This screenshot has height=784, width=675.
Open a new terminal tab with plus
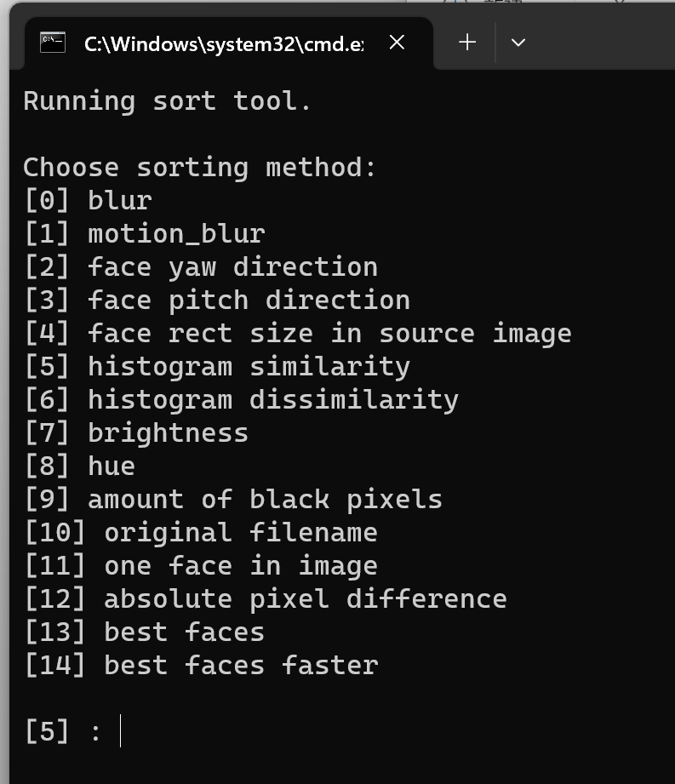(467, 42)
